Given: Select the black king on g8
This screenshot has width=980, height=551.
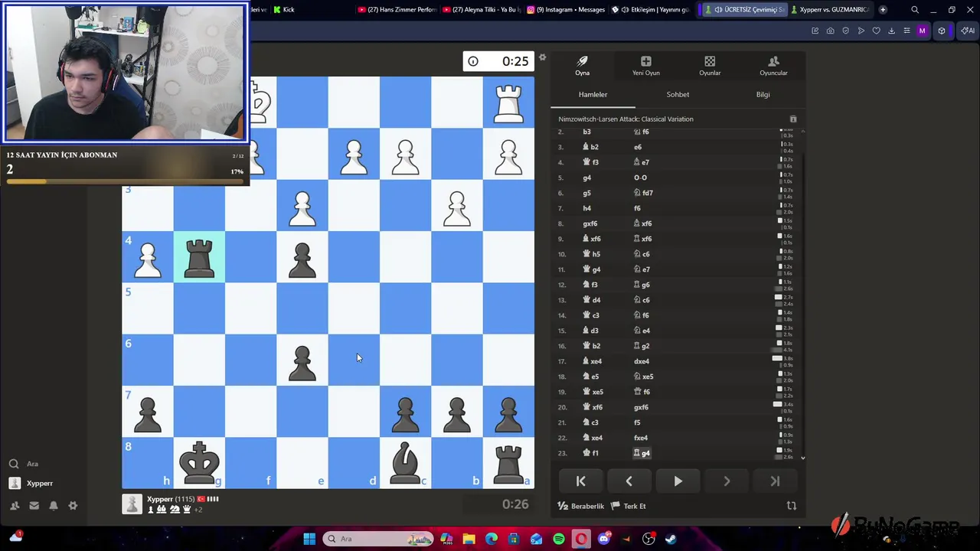Looking at the screenshot, I should (x=199, y=462).
